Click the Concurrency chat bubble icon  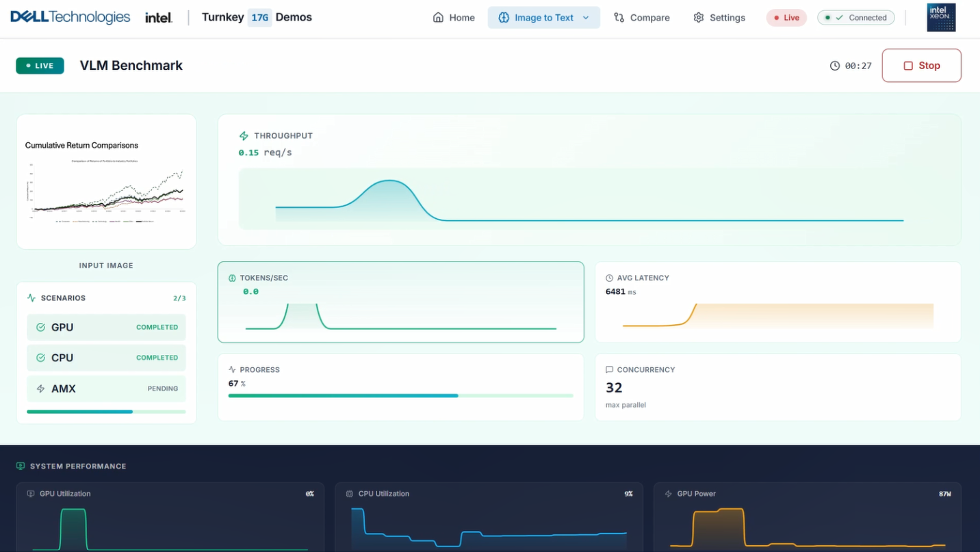tap(610, 370)
